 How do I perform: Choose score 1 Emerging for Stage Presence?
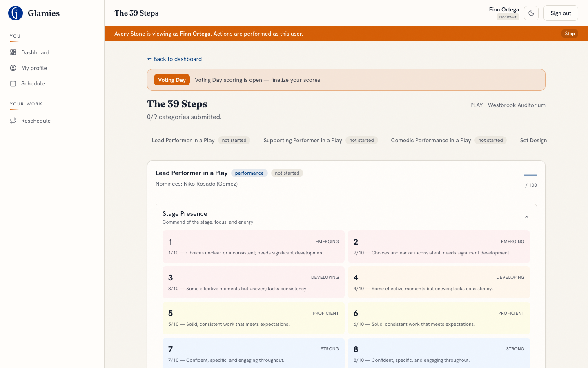254,247
